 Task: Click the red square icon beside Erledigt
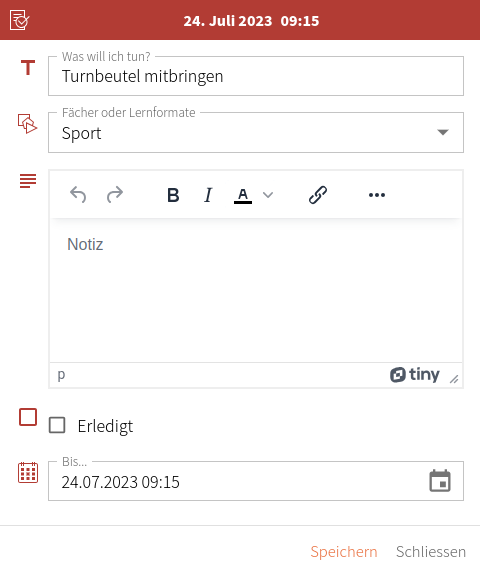point(28,417)
